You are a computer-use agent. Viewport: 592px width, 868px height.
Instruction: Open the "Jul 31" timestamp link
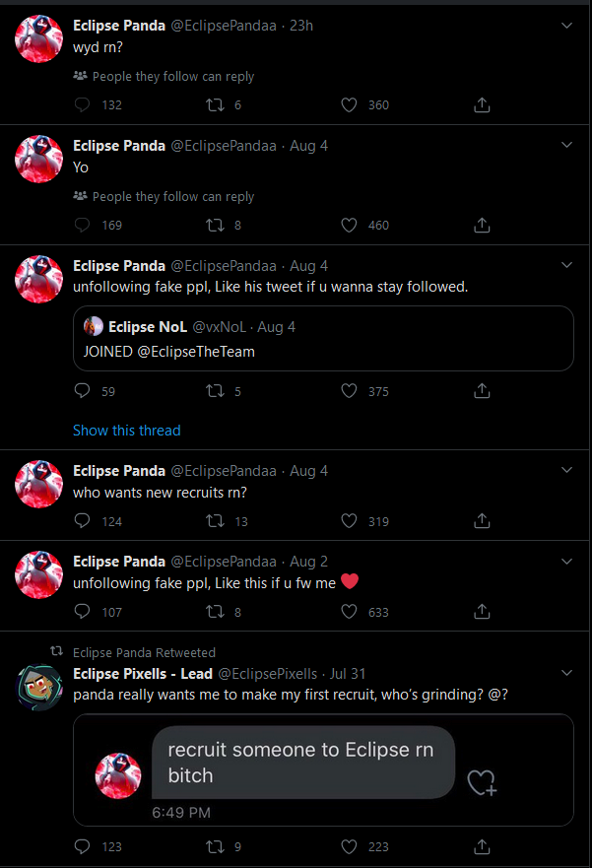click(x=347, y=674)
